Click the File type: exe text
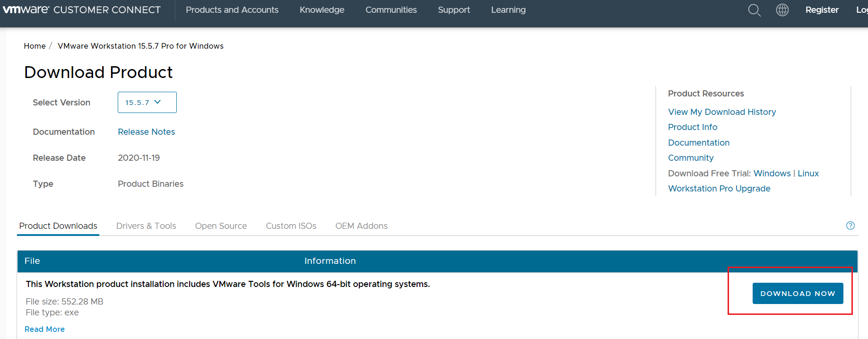This screenshot has width=868, height=339. click(52, 313)
